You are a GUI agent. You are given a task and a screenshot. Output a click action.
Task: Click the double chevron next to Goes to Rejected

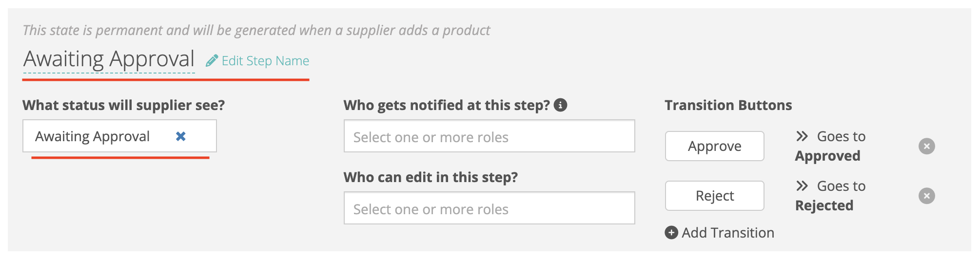(802, 186)
